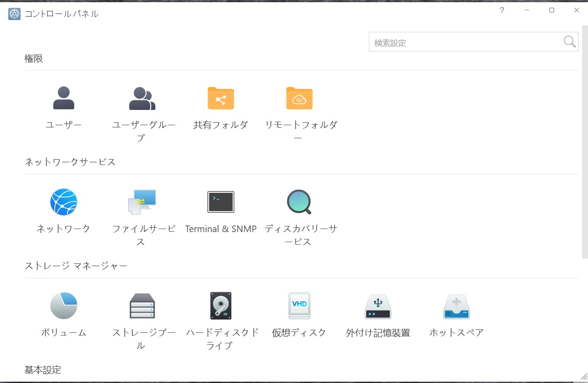Open the リモートフォルダー remote folder icon
Image resolution: width=588 pixels, height=383 pixels.
pyautogui.click(x=299, y=98)
